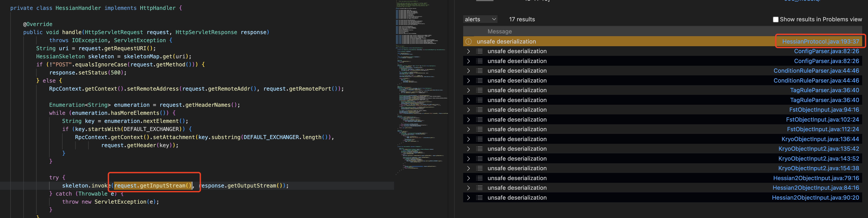Click 'throw new ServletException(e)' line
The height and width of the screenshot is (218, 868).
point(111,202)
